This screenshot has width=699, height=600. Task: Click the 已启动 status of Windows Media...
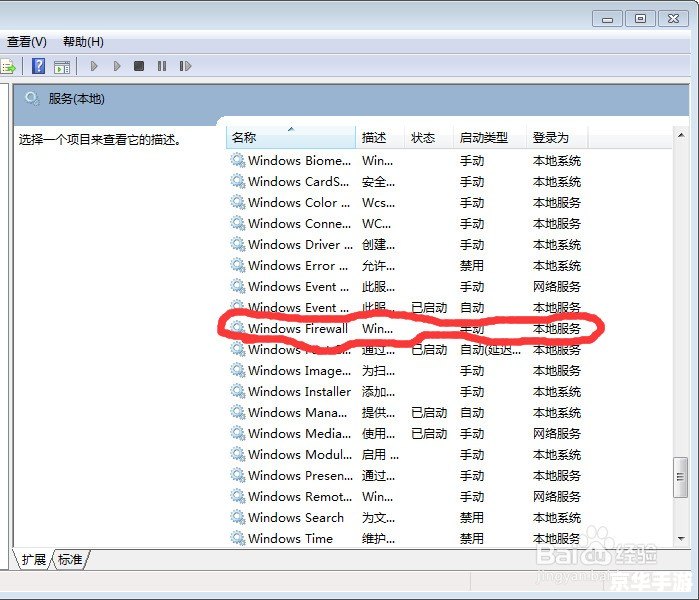[x=429, y=434]
